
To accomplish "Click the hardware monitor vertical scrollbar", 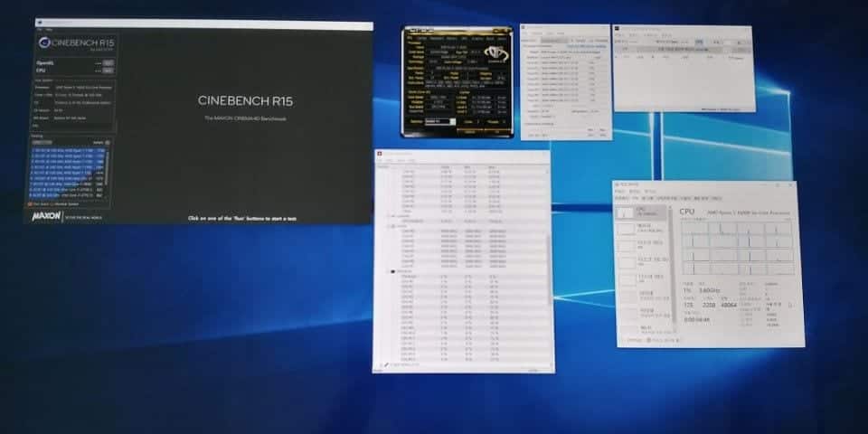I will [x=549, y=269].
